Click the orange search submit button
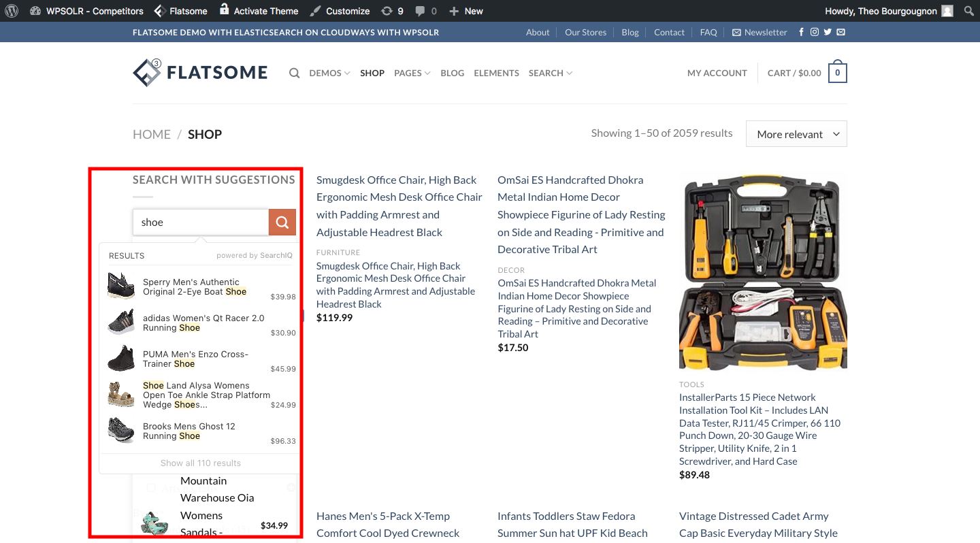This screenshot has height=543, width=980. (x=282, y=222)
